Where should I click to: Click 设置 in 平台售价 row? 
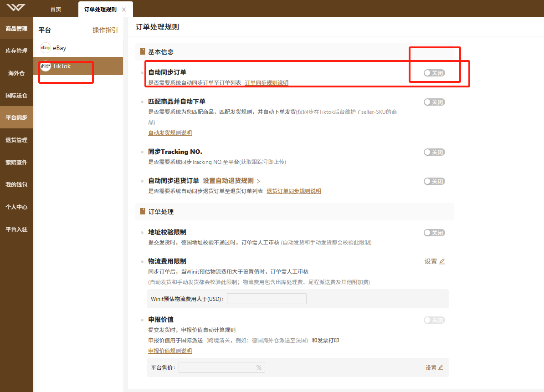click(x=431, y=367)
